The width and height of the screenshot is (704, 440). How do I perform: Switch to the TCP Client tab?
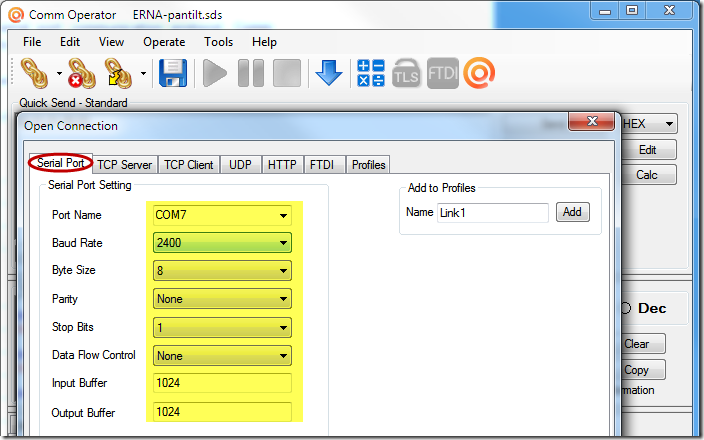click(x=189, y=165)
